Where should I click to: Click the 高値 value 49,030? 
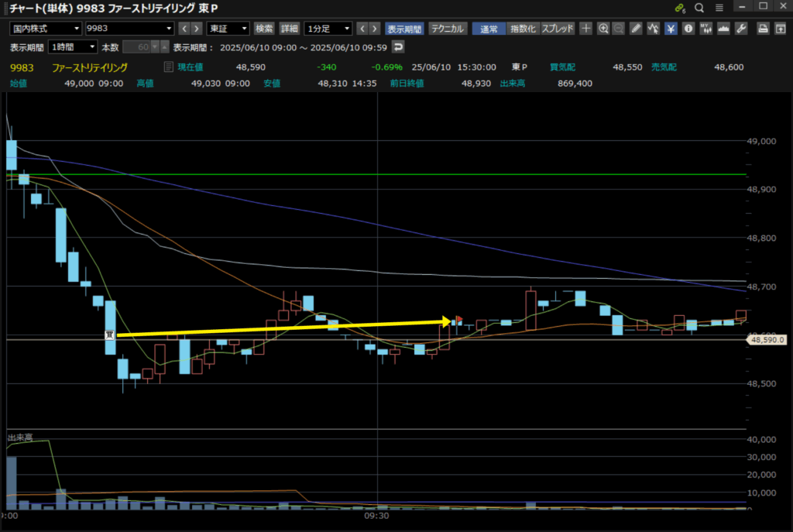pos(206,84)
